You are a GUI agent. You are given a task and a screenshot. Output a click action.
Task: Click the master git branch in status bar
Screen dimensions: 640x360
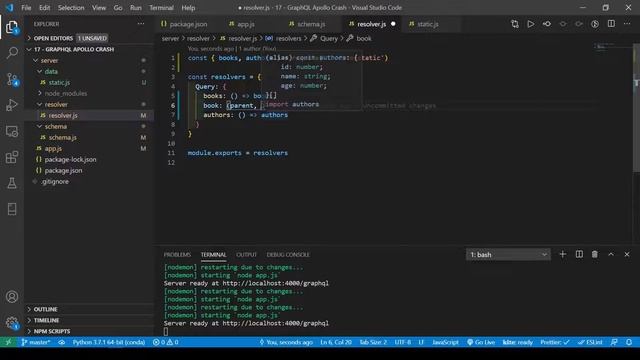(x=36, y=342)
